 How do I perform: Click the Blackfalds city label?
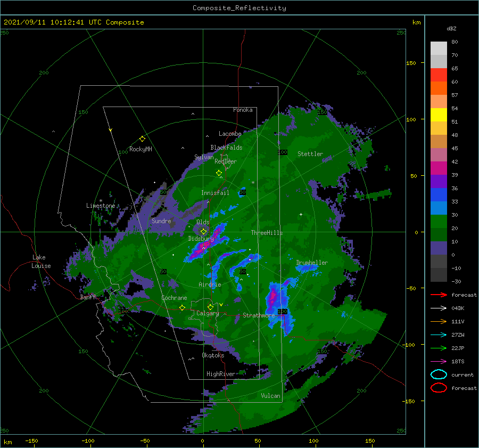[226, 148]
